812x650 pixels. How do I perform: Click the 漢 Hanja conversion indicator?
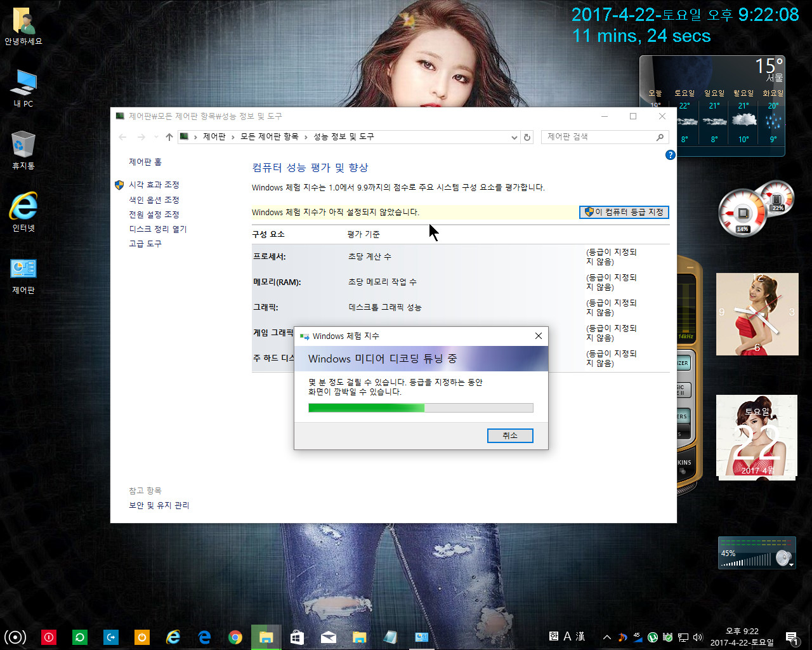click(580, 636)
